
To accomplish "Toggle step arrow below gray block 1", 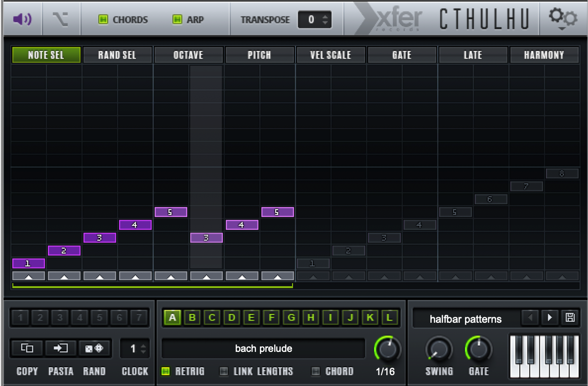I will pyautogui.click(x=313, y=276).
